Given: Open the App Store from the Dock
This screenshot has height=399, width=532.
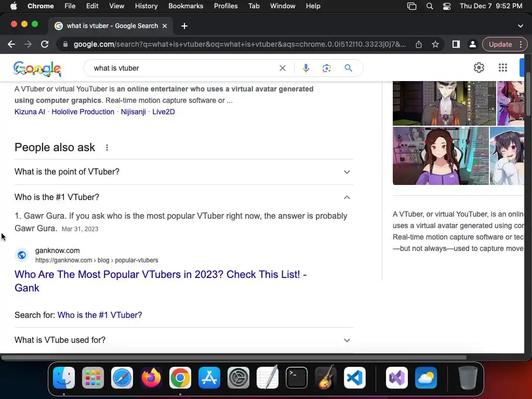Looking at the screenshot, I should click(x=209, y=378).
